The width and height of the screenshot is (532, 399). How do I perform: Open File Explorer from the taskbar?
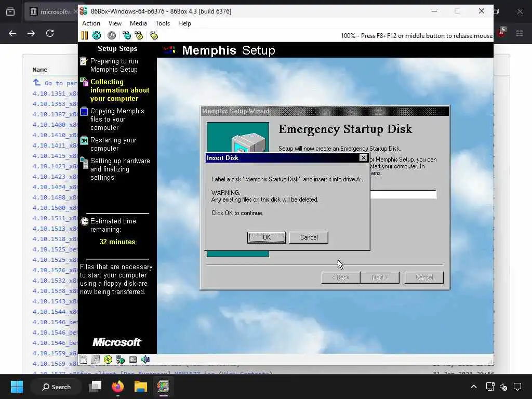point(140,387)
